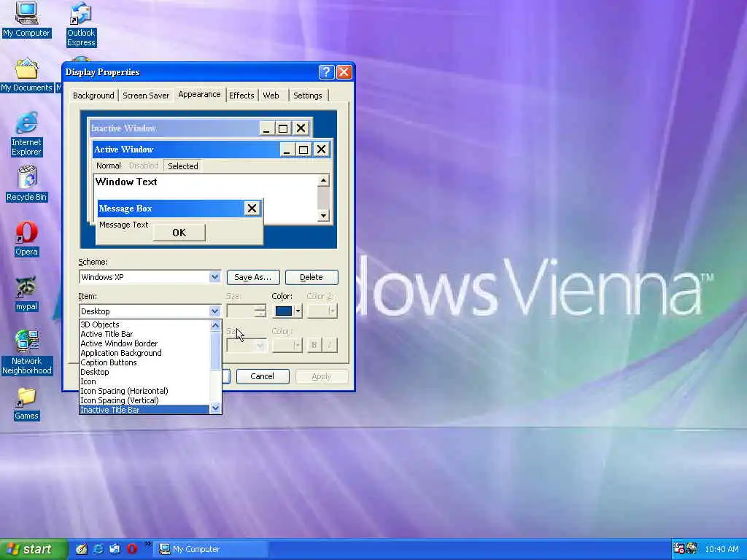The height and width of the screenshot is (560, 747).
Task: Select the Appearance tab
Action: click(199, 94)
